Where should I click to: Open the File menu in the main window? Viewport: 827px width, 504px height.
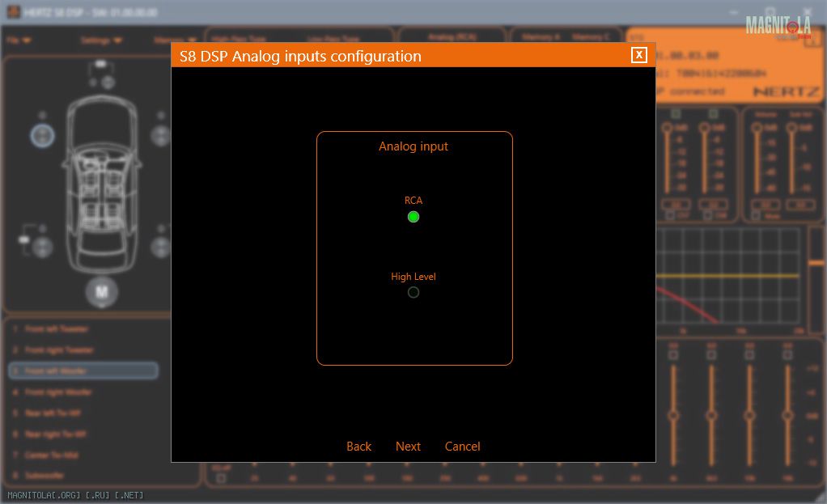[x=19, y=40]
